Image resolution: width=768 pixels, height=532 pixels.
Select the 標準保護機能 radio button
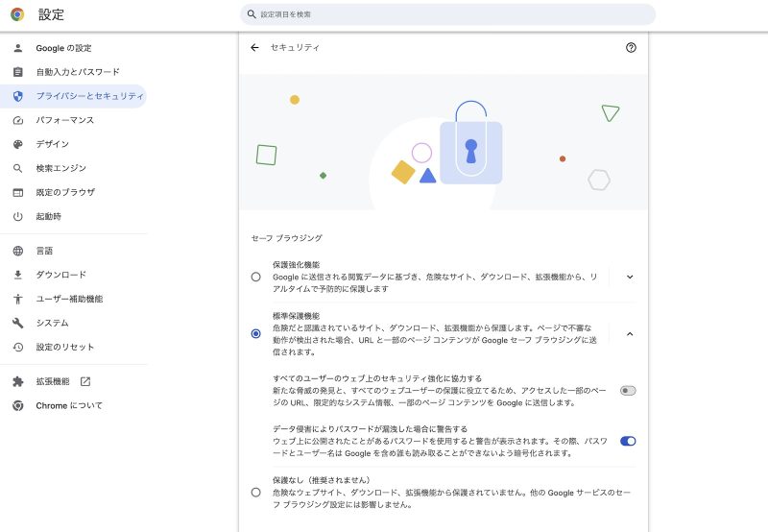pyautogui.click(x=255, y=333)
